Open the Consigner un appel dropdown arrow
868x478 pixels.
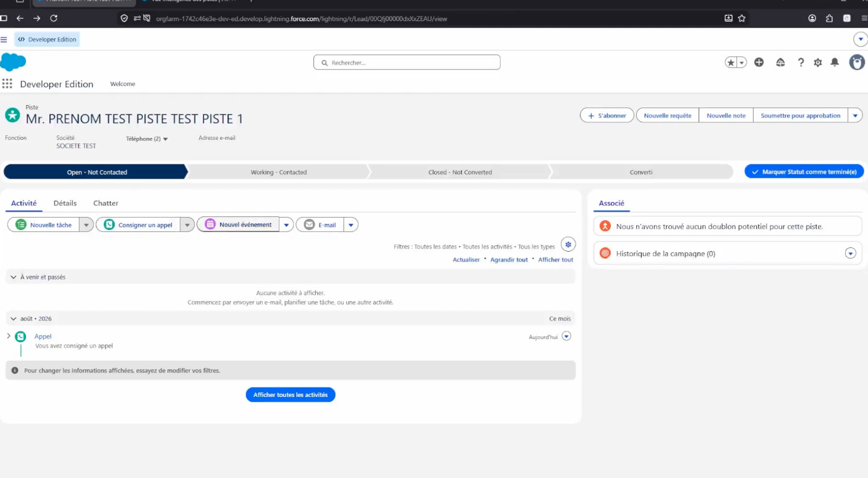click(187, 225)
